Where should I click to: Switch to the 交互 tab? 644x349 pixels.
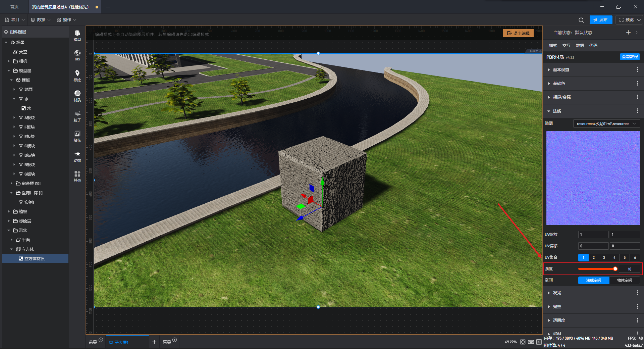[566, 46]
